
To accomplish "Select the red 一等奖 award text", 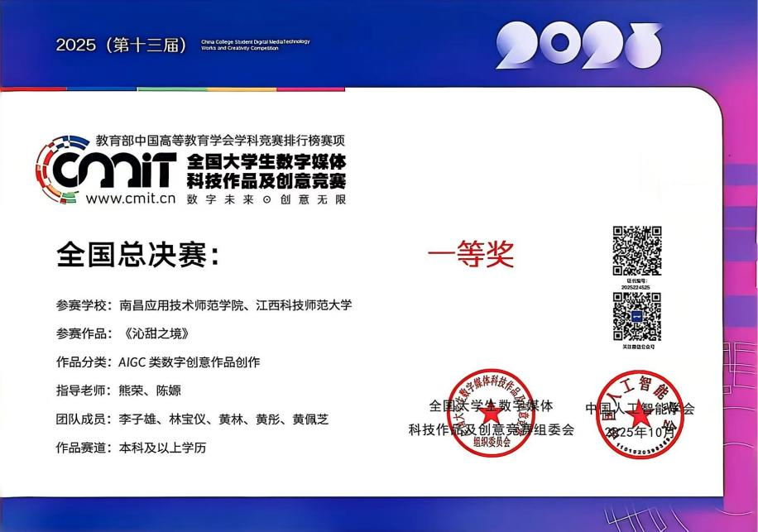I will tap(471, 255).
